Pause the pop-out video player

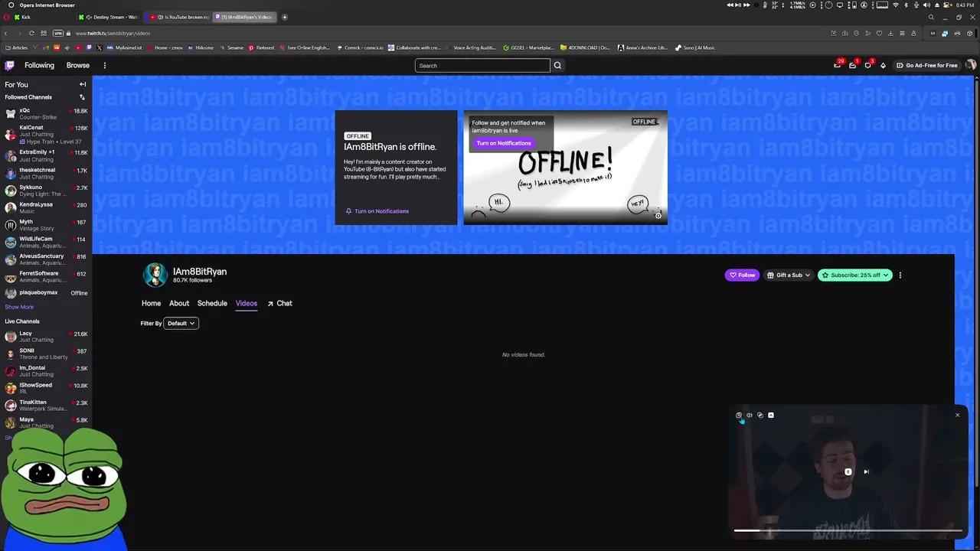click(848, 471)
